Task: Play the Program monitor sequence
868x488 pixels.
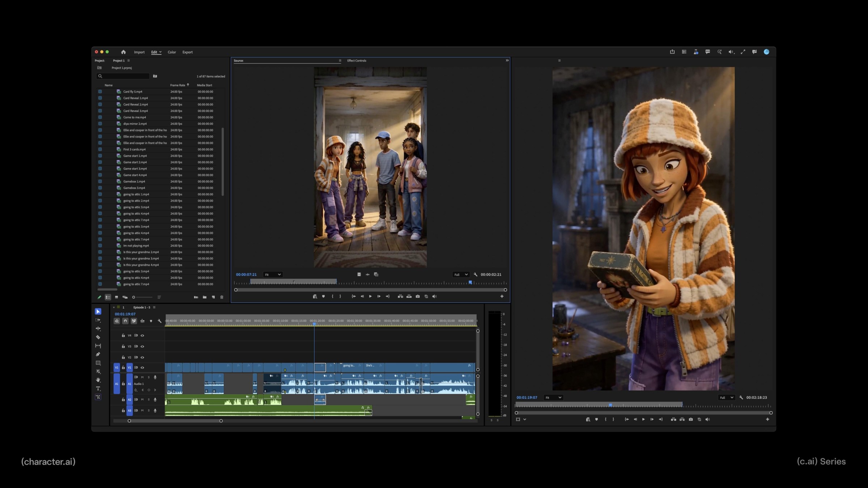Action: tap(643, 419)
